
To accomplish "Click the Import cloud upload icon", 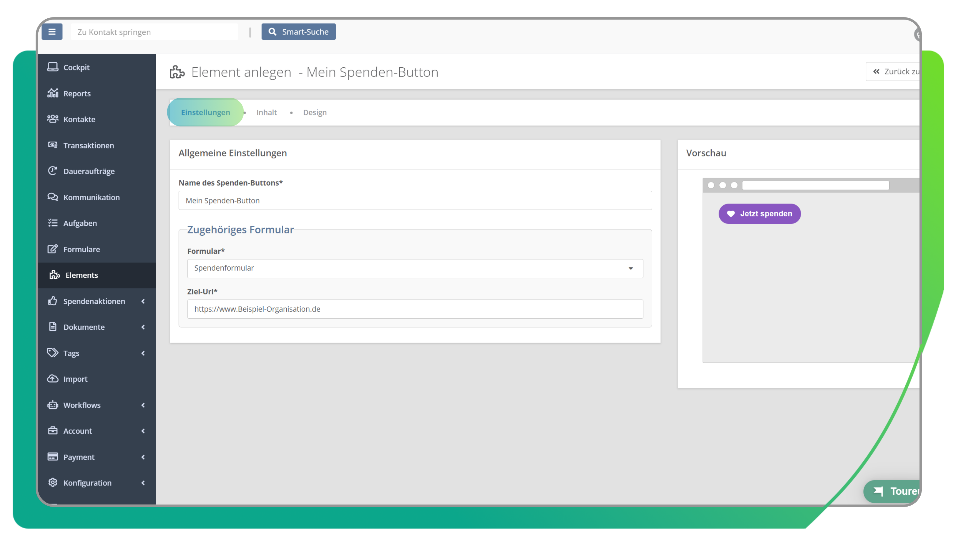I will (52, 379).
